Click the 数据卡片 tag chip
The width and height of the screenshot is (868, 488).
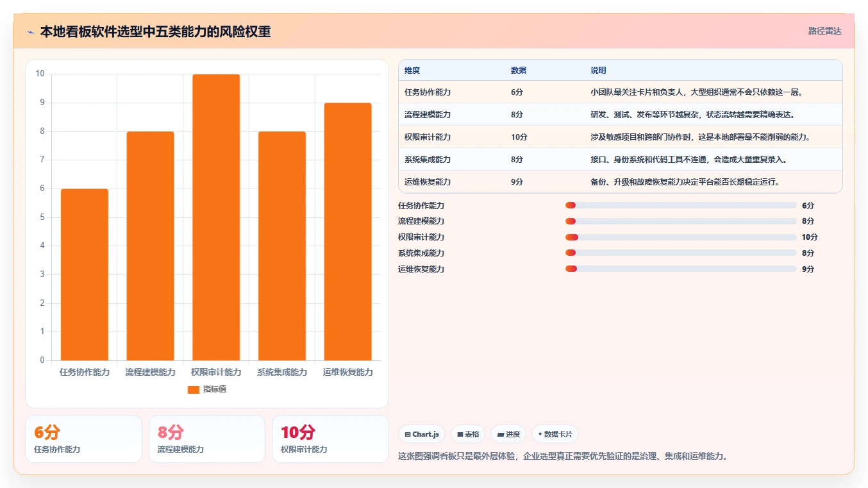555,434
